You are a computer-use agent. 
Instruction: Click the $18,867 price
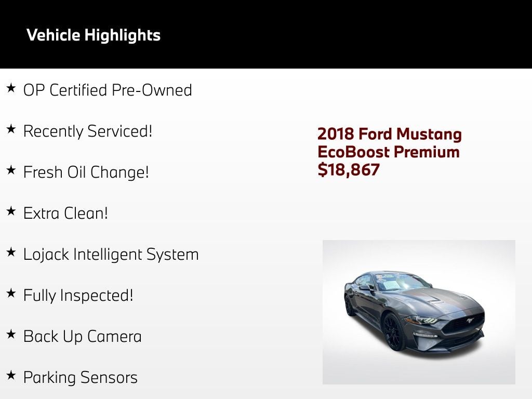349,169
